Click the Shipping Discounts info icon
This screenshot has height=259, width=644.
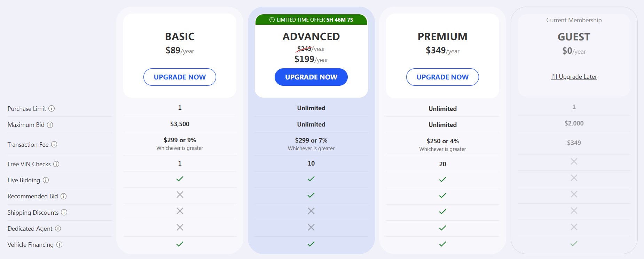coord(64,213)
